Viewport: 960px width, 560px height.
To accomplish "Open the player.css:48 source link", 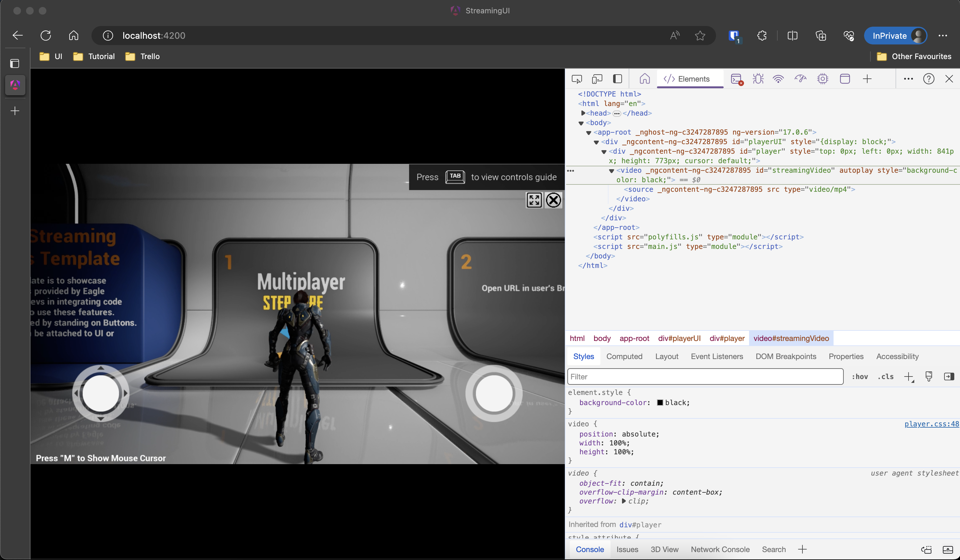I will (x=931, y=424).
